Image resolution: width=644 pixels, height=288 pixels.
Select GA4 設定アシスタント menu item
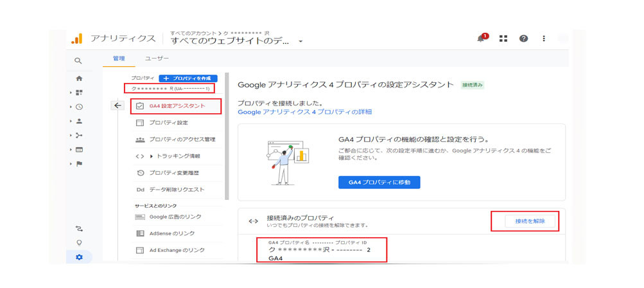(x=176, y=106)
